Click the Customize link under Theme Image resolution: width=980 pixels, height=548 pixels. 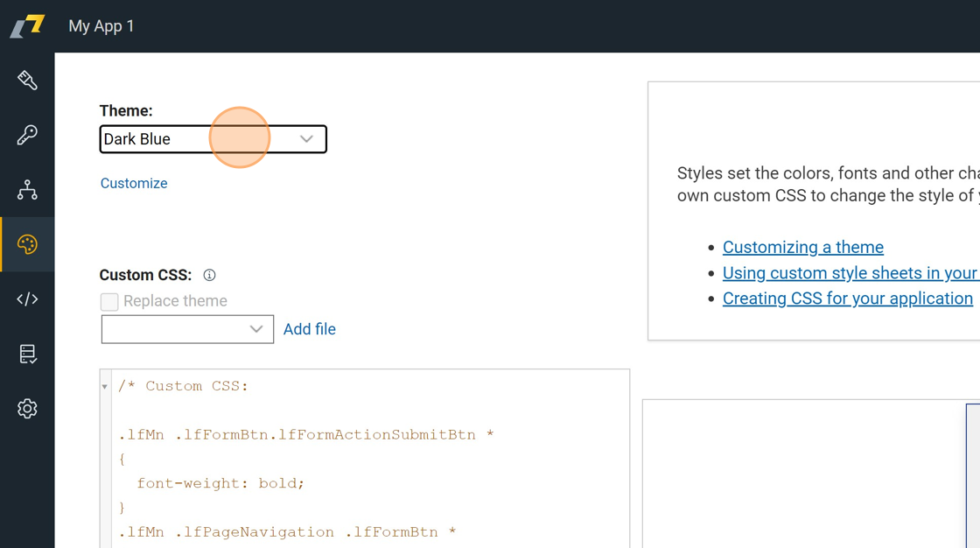point(134,183)
